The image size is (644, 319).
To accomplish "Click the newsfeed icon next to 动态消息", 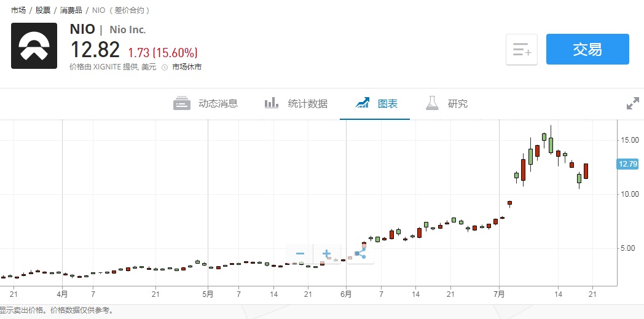I will tap(182, 104).
